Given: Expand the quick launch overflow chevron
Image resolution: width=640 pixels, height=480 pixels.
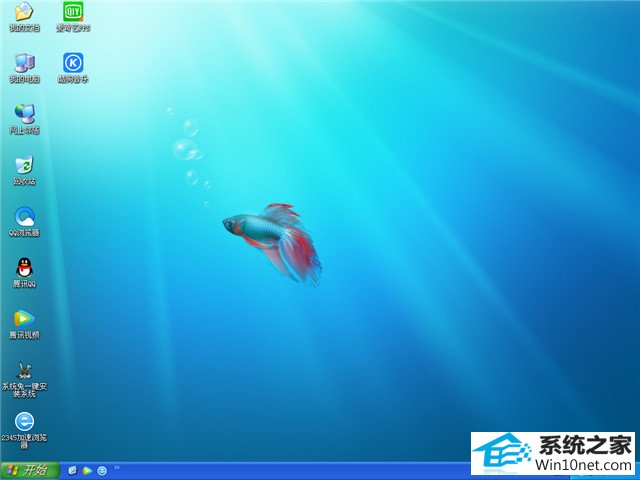Looking at the screenshot, I should (x=117, y=468).
